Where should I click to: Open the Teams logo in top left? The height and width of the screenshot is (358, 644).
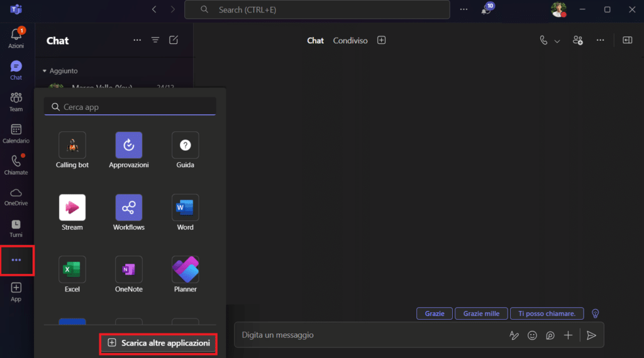[16, 9]
